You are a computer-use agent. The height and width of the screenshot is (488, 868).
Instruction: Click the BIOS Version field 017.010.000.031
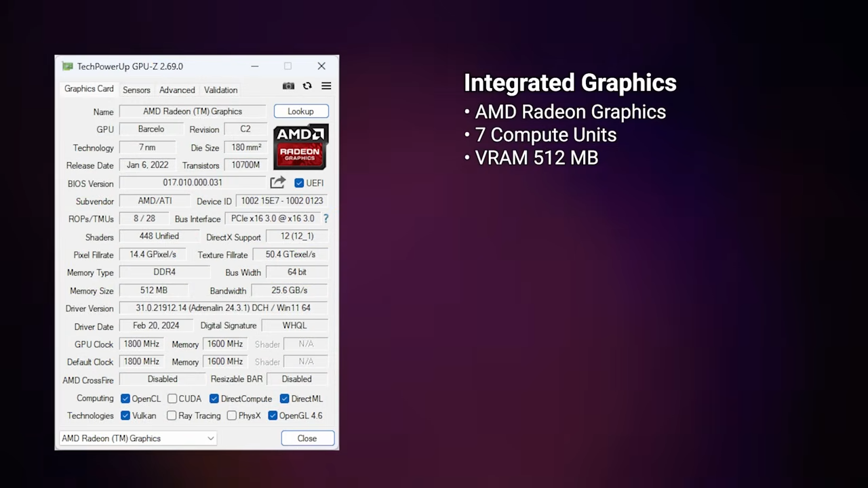[193, 182]
